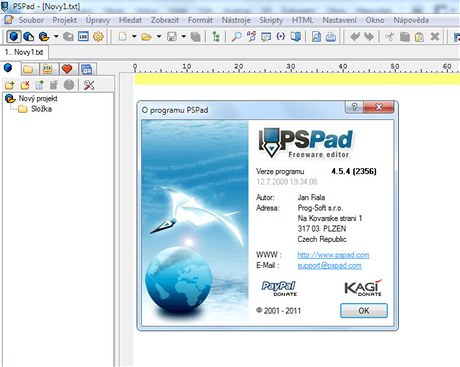Open settings gear icon in toolbar
The height and width of the screenshot is (367, 460).
pos(98,36)
